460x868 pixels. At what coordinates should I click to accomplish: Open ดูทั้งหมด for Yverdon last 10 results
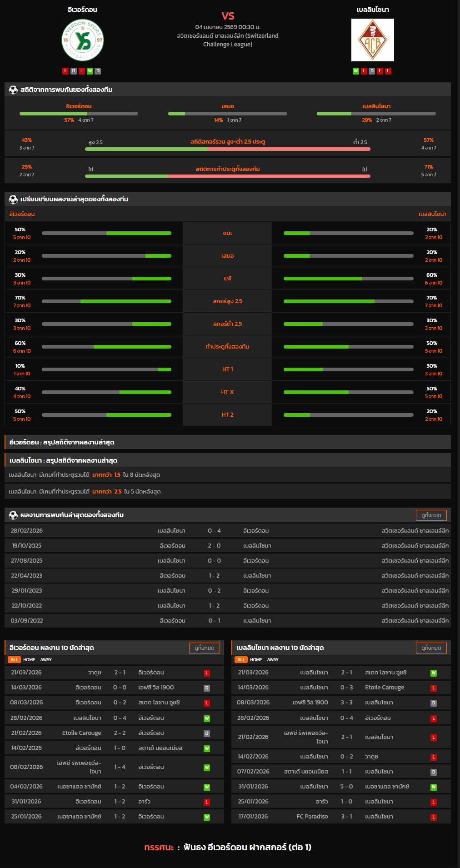click(x=204, y=648)
